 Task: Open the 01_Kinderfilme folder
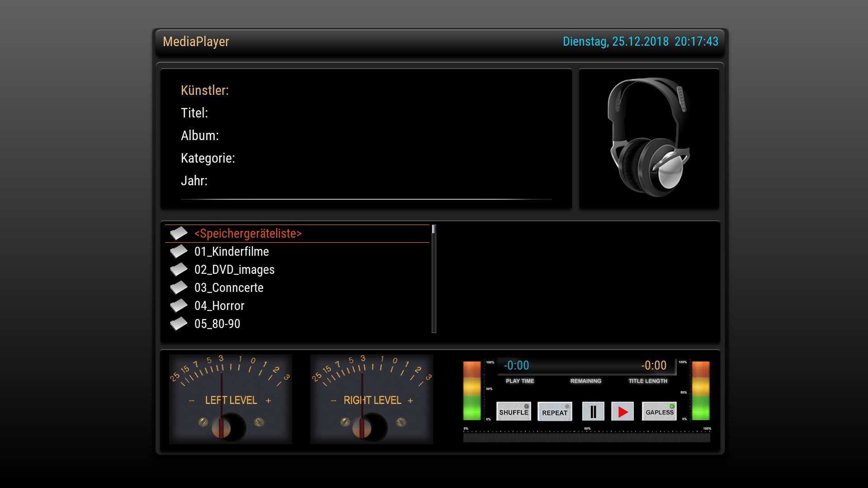click(x=231, y=252)
